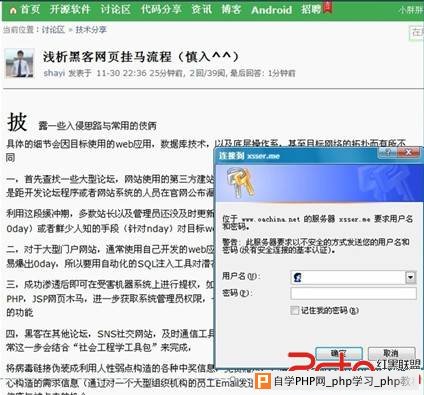This screenshot has width=424, height=395.
Task: Close the xsser.me connection dialog
Action: [x=409, y=153]
